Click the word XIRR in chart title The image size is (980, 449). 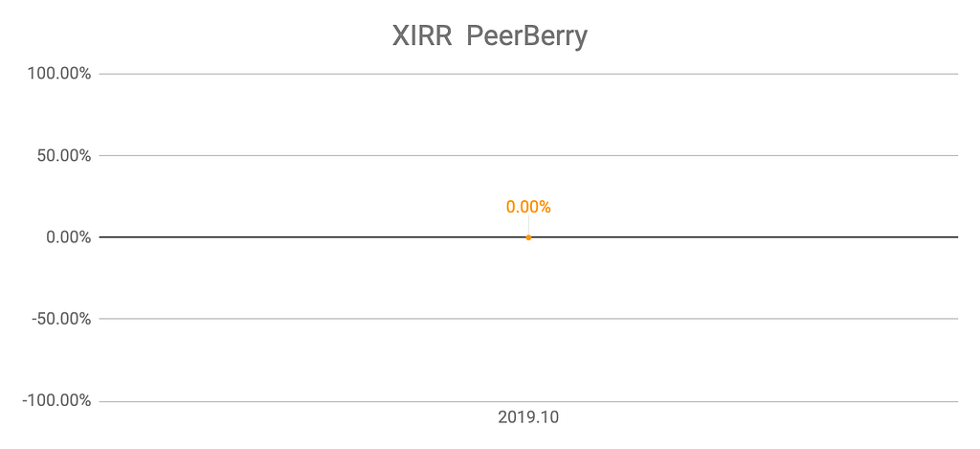[x=422, y=37]
